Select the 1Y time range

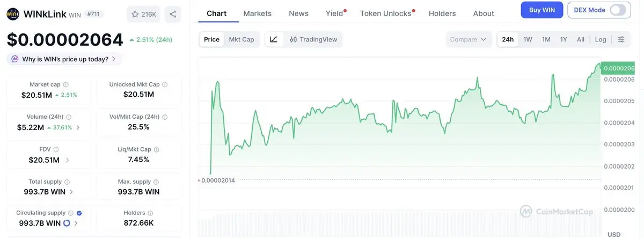tap(563, 39)
